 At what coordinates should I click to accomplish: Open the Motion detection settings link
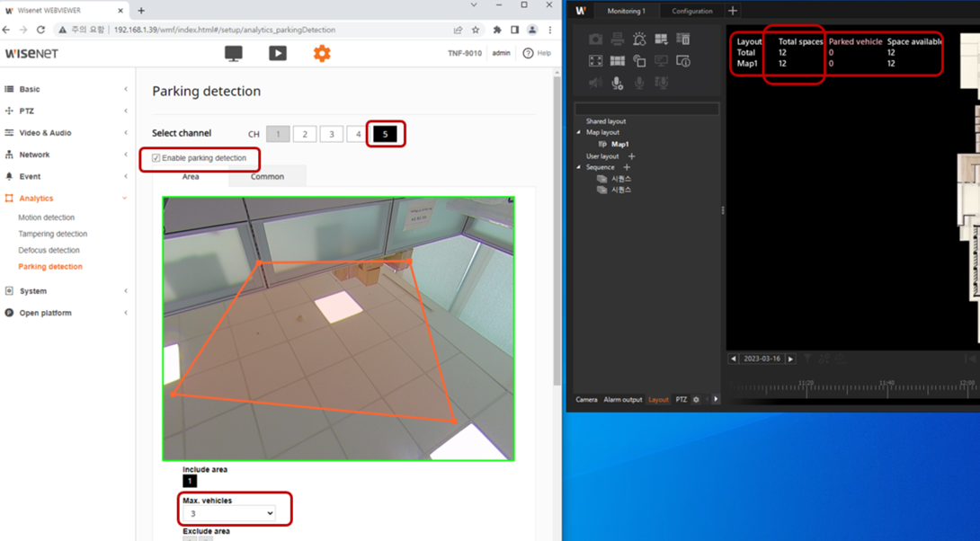click(x=47, y=217)
